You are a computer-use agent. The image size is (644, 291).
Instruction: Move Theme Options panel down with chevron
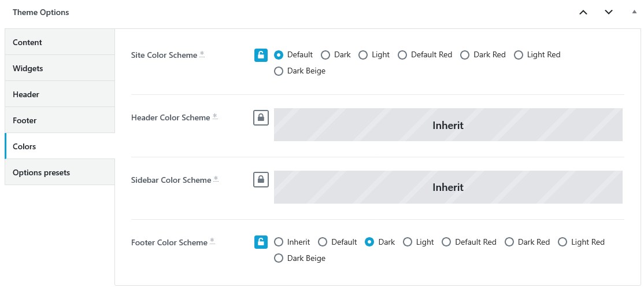pos(609,12)
